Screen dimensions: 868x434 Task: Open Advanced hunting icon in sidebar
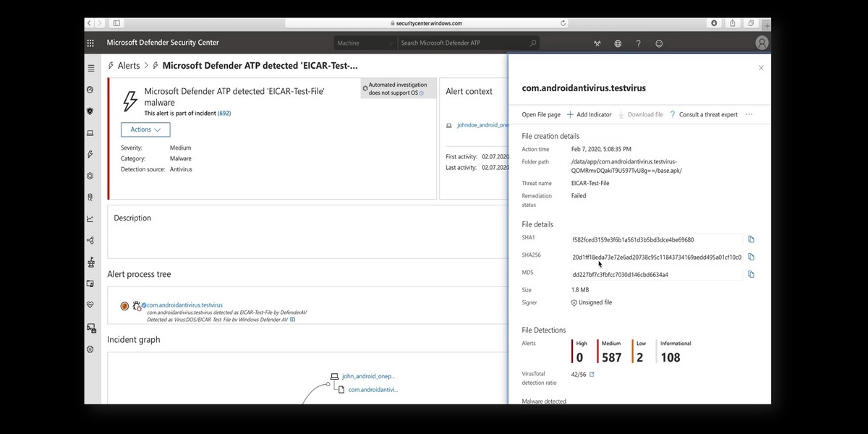tap(90, 197)
